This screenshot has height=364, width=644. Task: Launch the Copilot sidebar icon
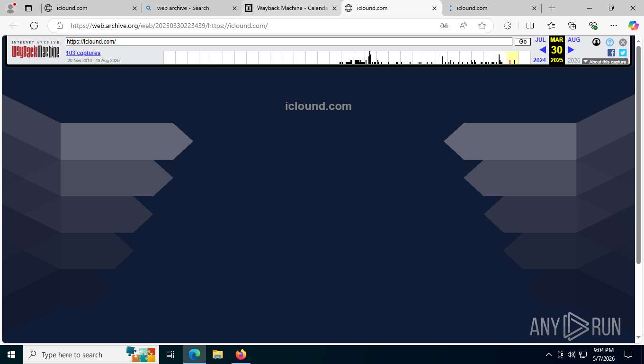pyautogui.click(x=633, y=26)
